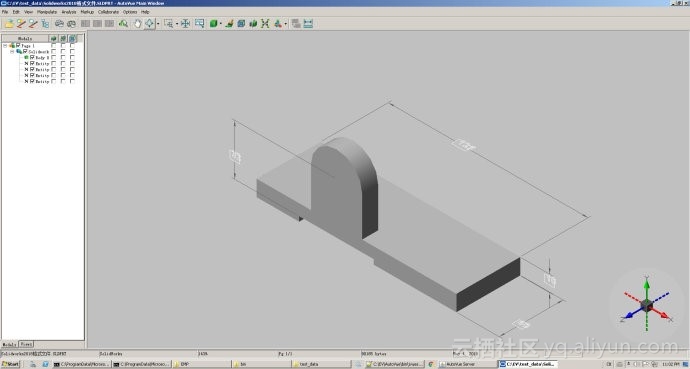Open dropdown arrow beside Zoom Box tool
The width and height of the screenshot is (690, 369).
[x=177, y=24]
